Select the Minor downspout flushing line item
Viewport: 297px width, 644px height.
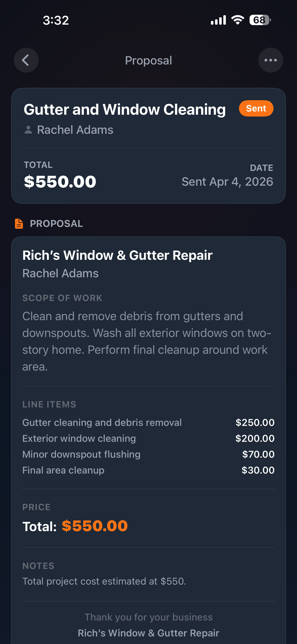[81, 454]
